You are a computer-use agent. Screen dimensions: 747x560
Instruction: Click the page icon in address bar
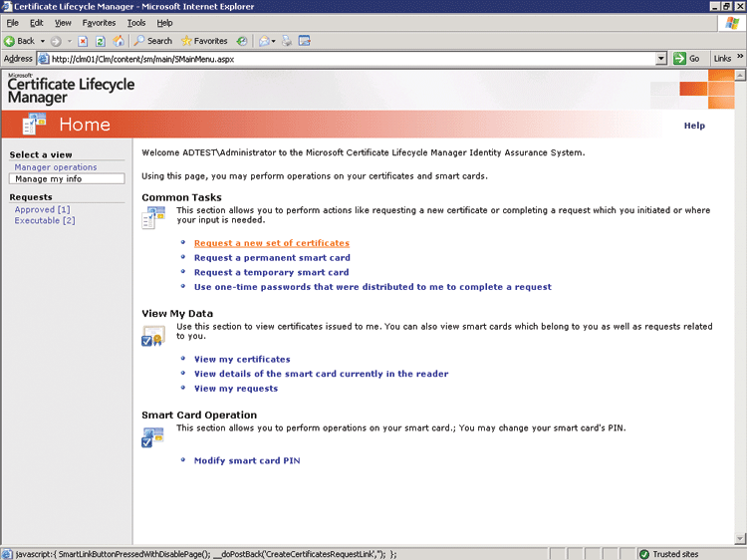(x=44, y=59)
